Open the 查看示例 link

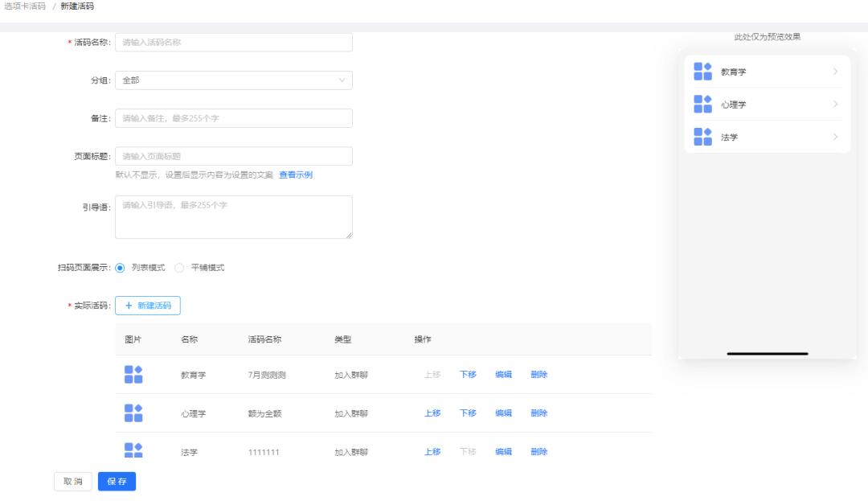(x=297, y=175)
